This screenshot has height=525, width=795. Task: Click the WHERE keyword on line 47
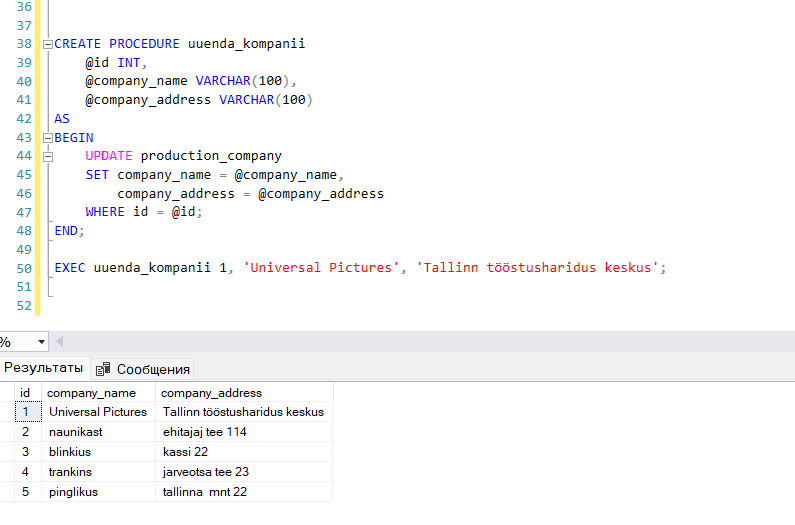(x=105, y=212)
